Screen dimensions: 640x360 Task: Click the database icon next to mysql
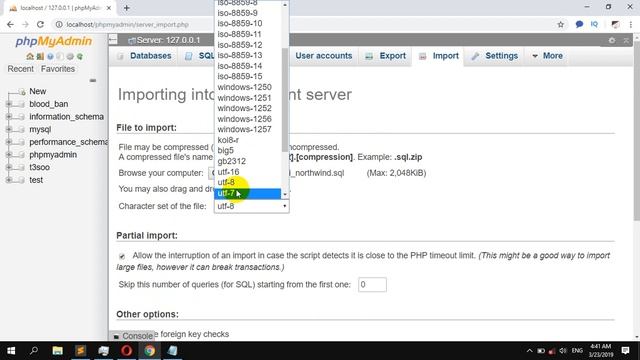(x=21, y=129)
